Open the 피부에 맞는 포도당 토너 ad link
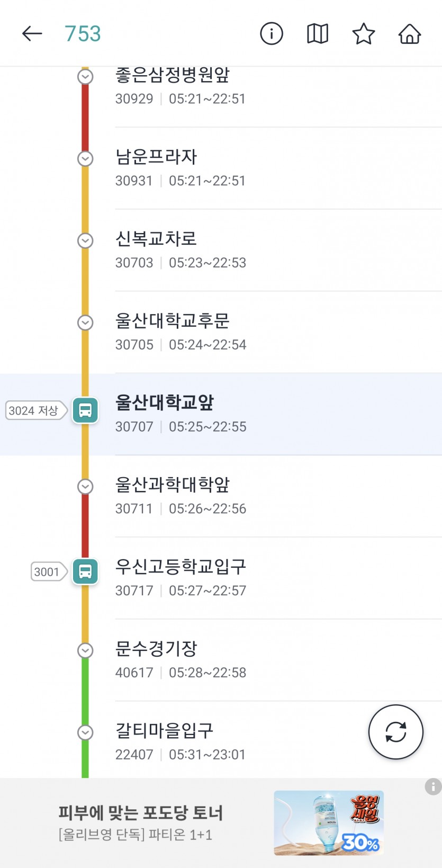Screen dimensions: 442x868 pos(141,813)
